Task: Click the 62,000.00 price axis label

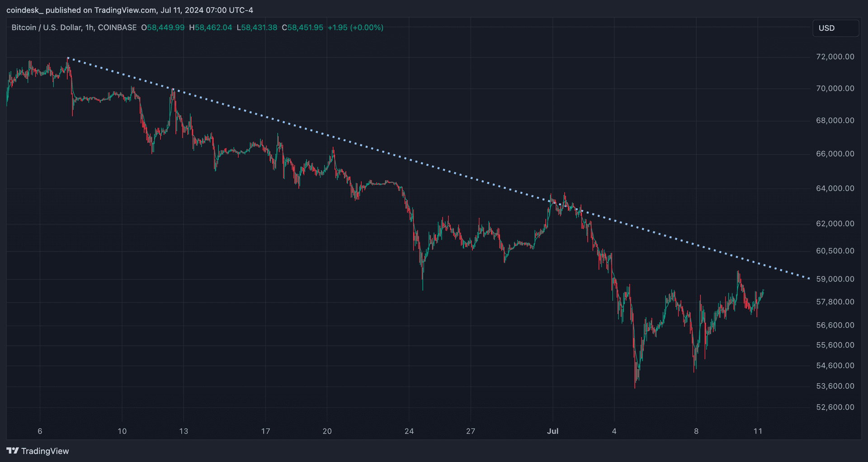Action: coord(835,224)
